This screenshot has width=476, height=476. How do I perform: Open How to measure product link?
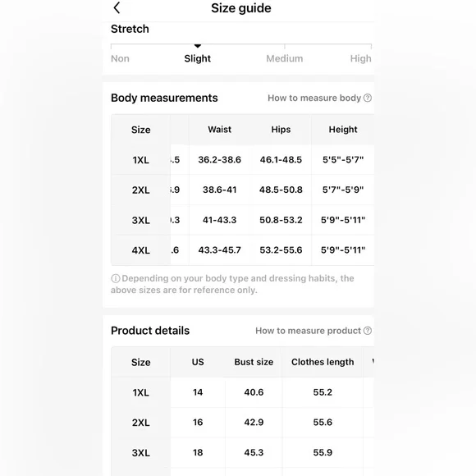308,331
